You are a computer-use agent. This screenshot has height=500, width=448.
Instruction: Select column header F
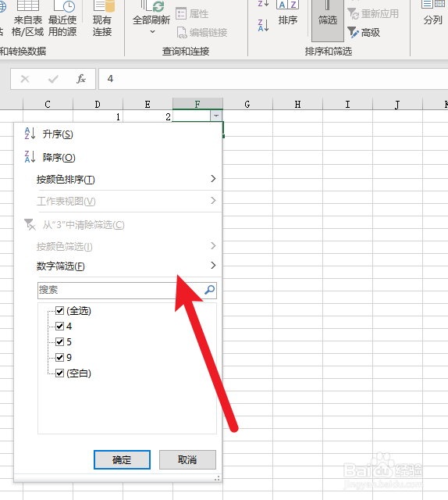[x=197, y=104]
